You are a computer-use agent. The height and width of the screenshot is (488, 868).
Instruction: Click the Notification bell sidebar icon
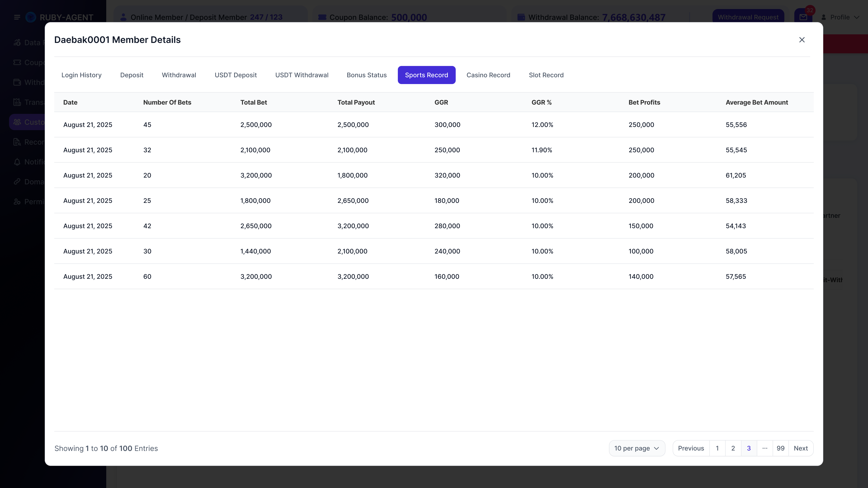[17, 162]
